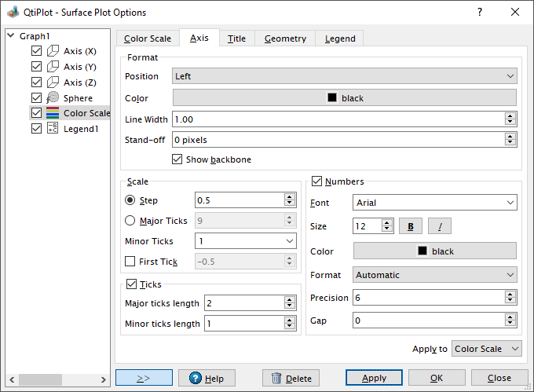
Task: Click the Apply button
Action: click(x=374, y=378)
